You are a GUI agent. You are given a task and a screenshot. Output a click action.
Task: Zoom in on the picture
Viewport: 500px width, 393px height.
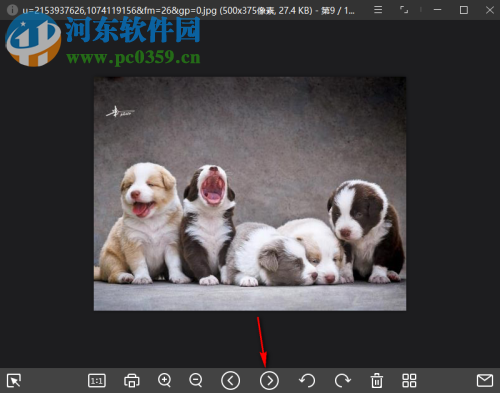[165, 380]
